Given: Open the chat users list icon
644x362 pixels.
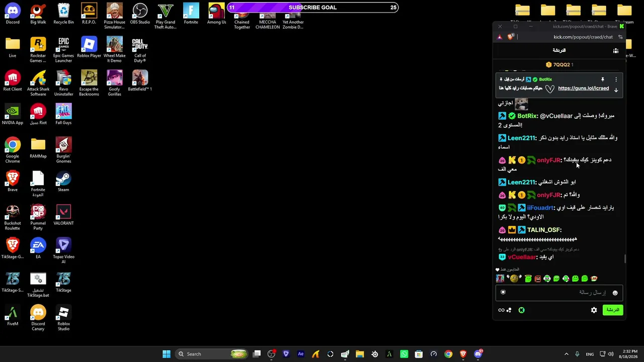Looking at the screenshot, I should [x=616, y=51].
